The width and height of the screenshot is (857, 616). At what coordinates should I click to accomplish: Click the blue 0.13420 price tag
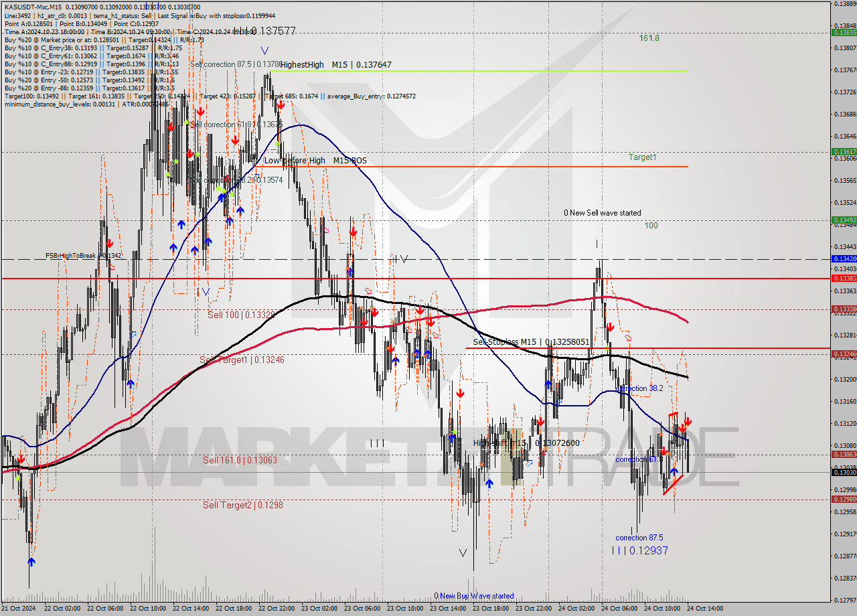coord(844,258)
